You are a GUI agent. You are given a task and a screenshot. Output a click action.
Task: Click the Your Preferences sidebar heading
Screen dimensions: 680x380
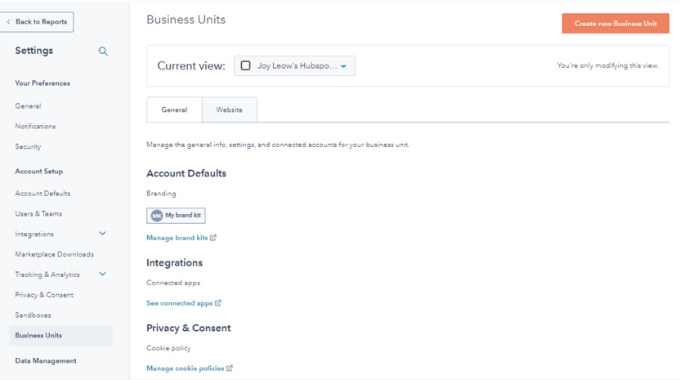coord(42,83)
